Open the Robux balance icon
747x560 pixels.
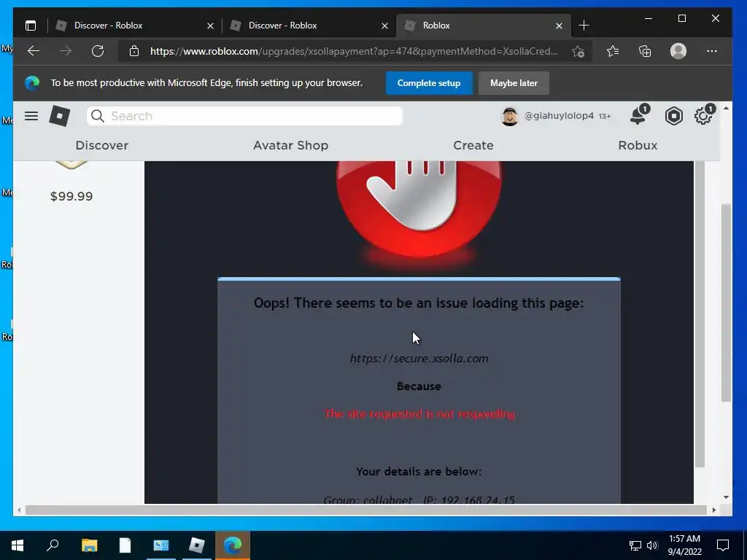tap(673, 116)
